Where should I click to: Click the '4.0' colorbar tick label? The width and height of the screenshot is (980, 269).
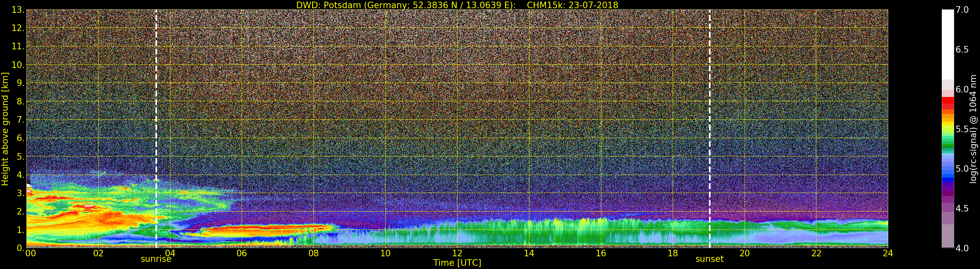pyautogui.click(x=962, y=248)
